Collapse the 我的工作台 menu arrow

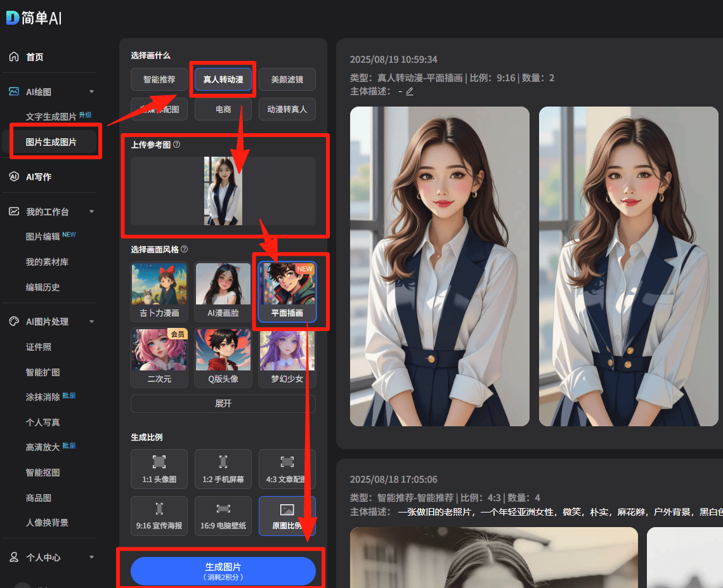(x=91, y=212)
